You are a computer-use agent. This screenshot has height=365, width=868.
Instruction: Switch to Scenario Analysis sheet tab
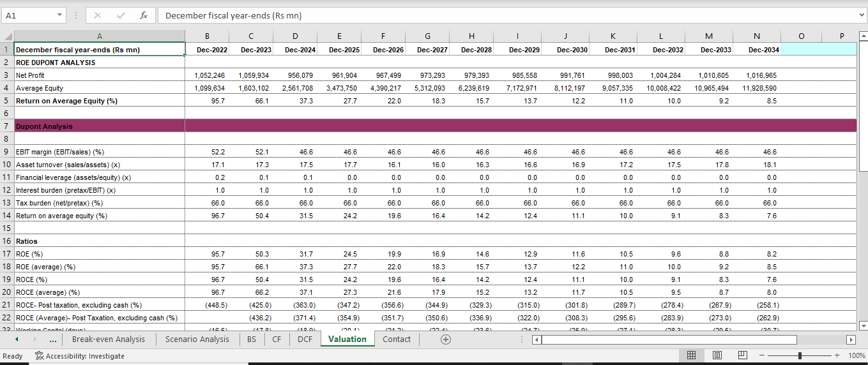(x=197, y=339)
